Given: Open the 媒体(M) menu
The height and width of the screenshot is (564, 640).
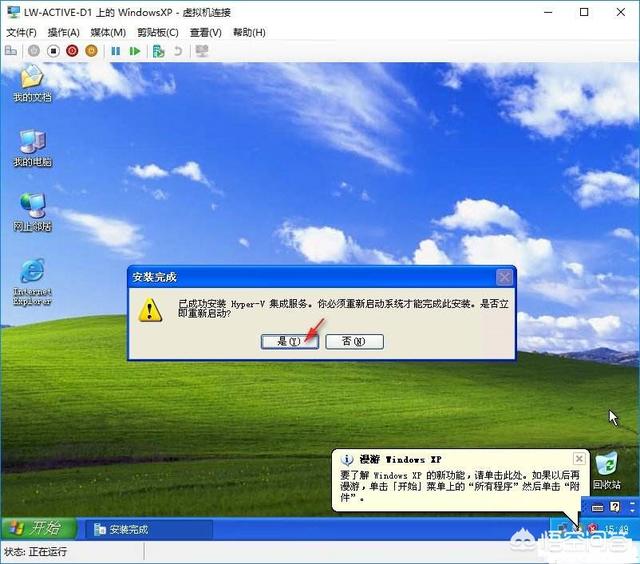Looking at the screenshot, I should [108, 32].
